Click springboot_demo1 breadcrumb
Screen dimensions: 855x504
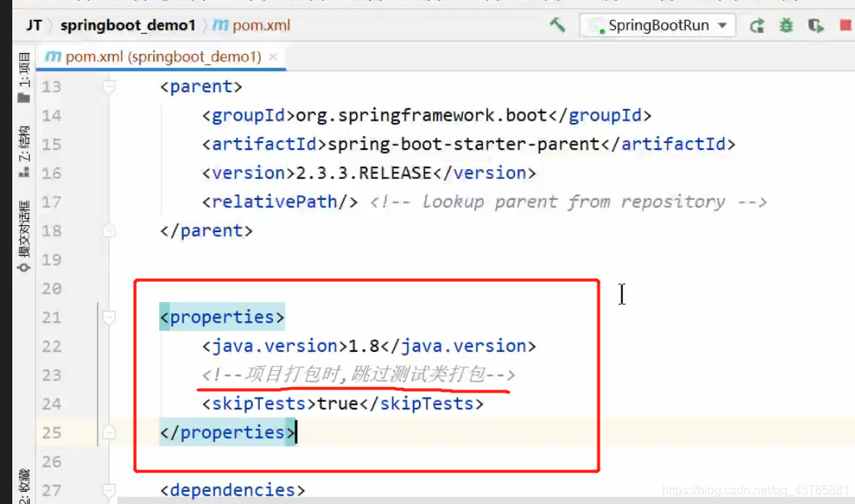(128, 25)
